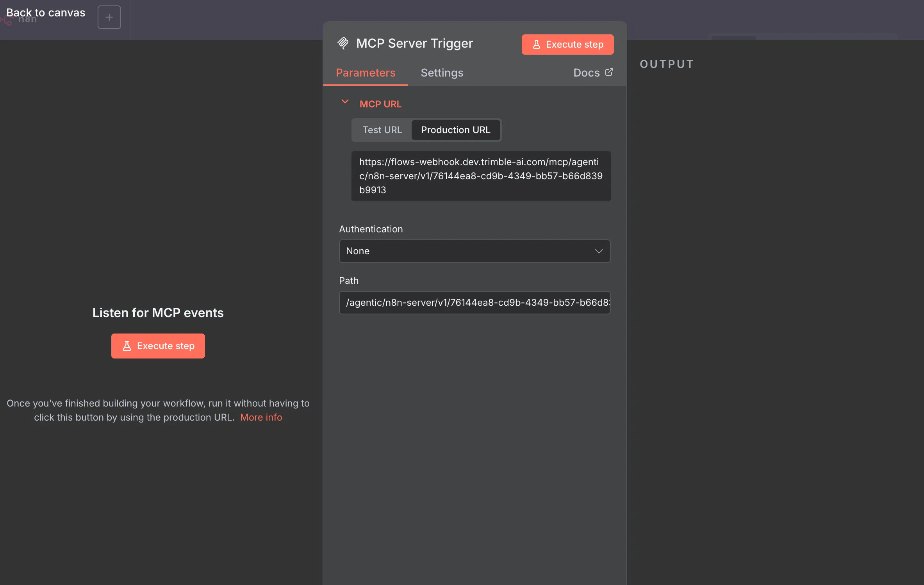Image resolution: width=924 pixels, height=585 pixels.
Task: Open the More info link
Action: [261, 417]
